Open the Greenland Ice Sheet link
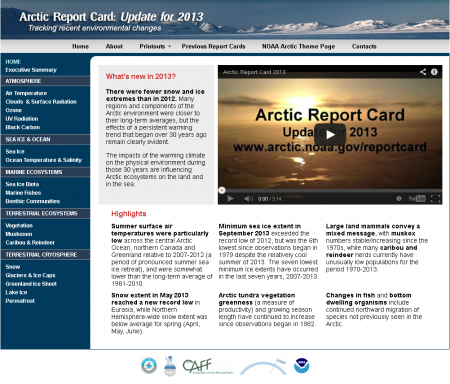 31,284
